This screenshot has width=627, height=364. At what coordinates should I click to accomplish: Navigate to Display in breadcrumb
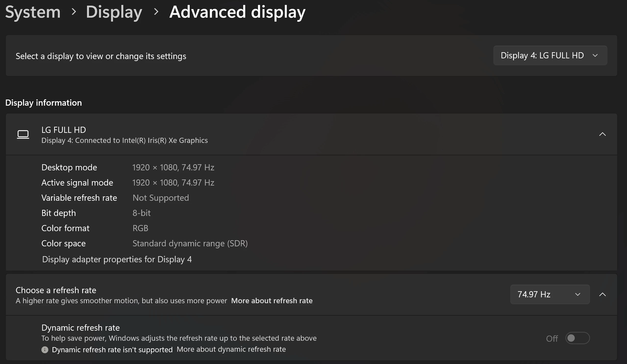click(x=114, y=12)
